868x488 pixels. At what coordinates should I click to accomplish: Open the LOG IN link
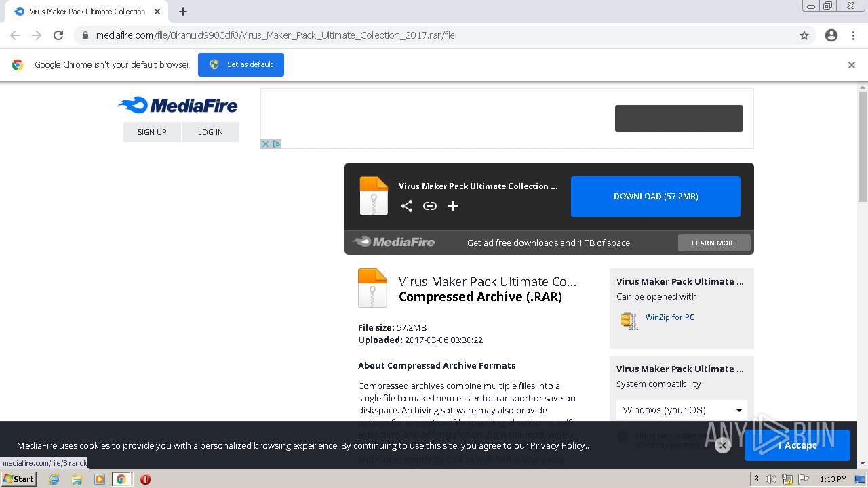(210, 132)
